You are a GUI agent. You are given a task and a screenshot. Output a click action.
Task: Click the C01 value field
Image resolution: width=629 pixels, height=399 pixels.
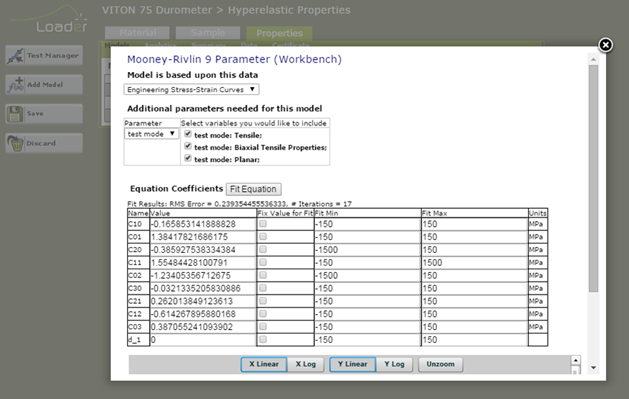203,237
